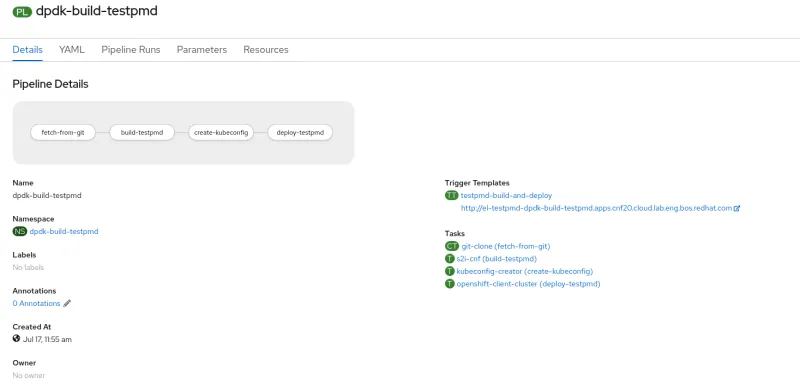The width and height of the screenshot is (800, 390).
Task: Click the Annotations label
Action: pos(34,290)
